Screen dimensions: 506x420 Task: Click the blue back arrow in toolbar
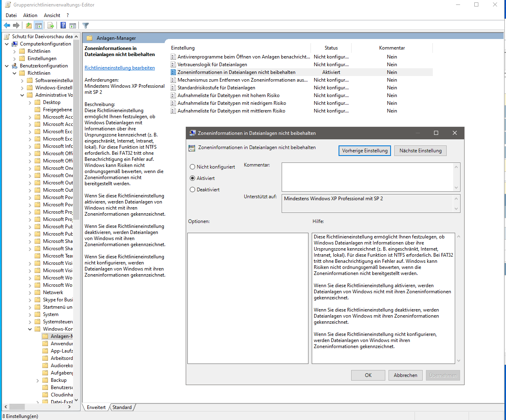tap(7, 26)
